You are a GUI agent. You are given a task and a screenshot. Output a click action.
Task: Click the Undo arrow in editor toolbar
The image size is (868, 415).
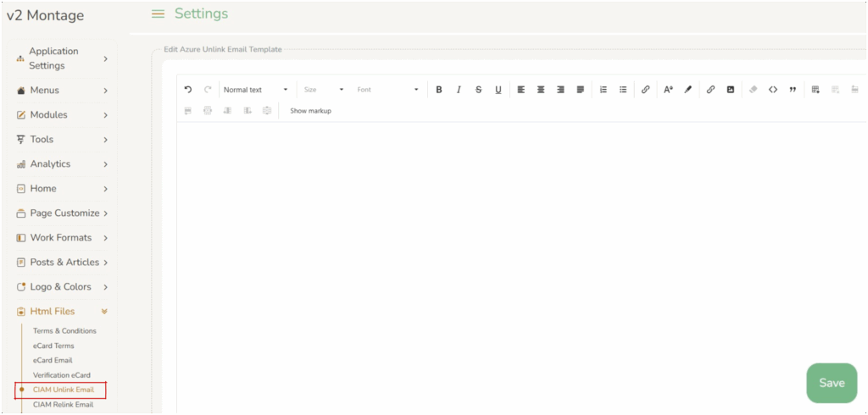188,90
